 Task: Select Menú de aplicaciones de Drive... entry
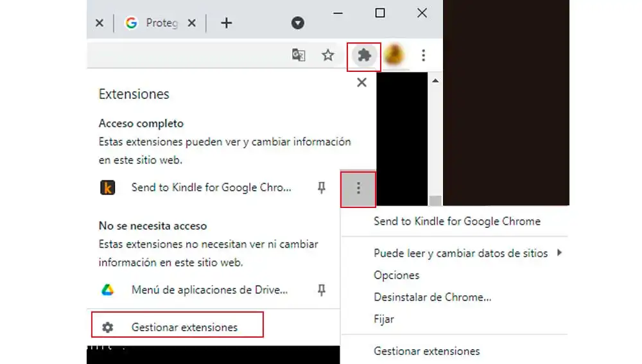pyautogui.click(x=209, y=290)
